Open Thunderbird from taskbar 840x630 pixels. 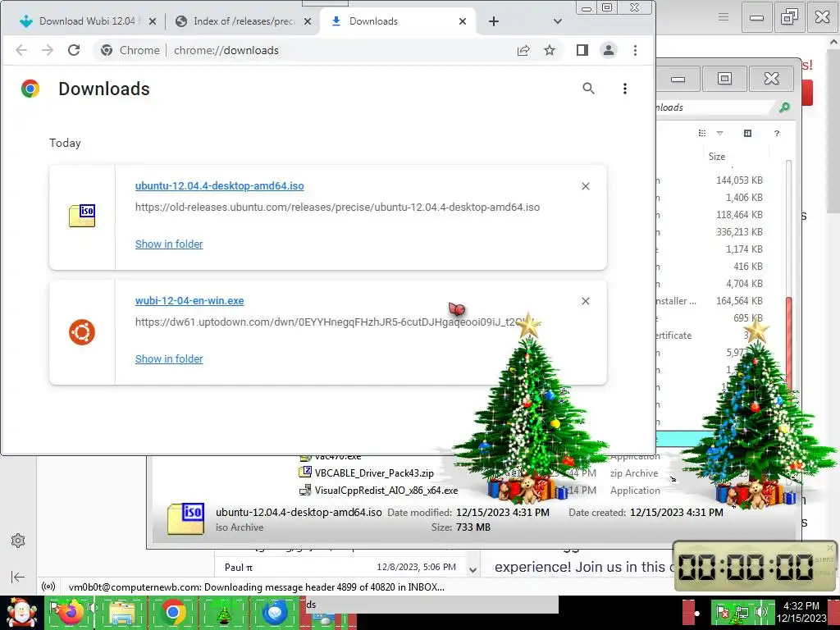275,613
